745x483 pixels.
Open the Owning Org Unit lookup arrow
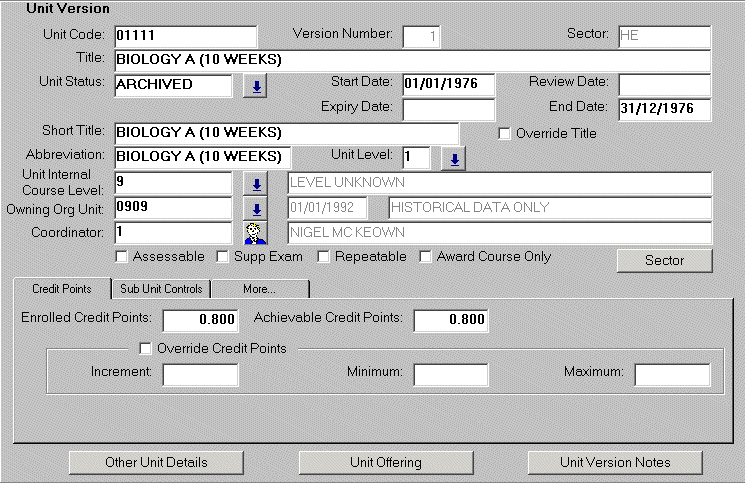click(256, 209)
